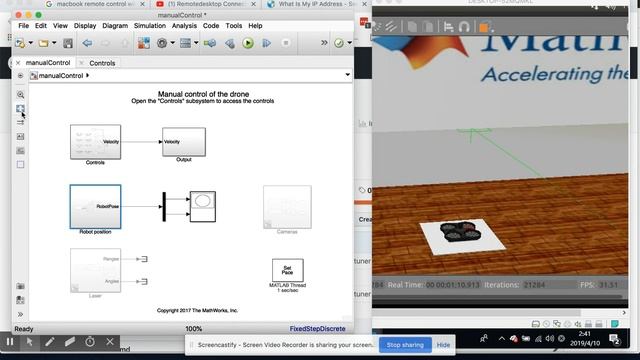Switch to the manualControl model tab
Viewport: 640px width, 360px height.
48,63
